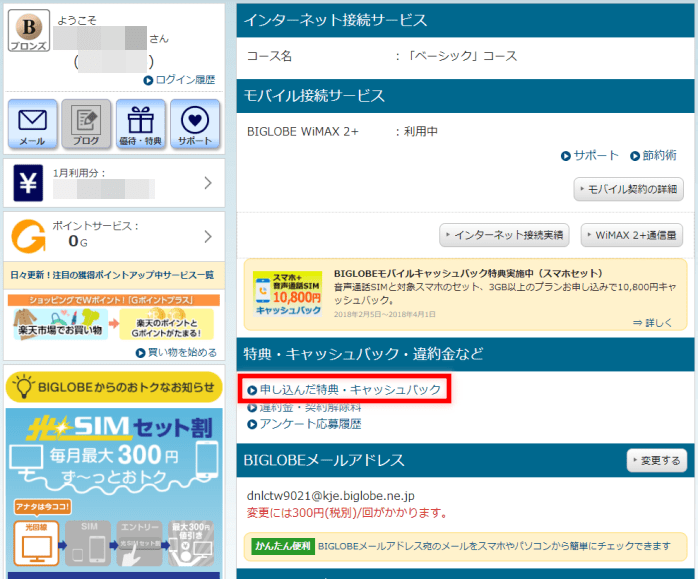Click the アナタは今ココ! marker label
The image size is (698, 579).
click(x=43, y=506)
